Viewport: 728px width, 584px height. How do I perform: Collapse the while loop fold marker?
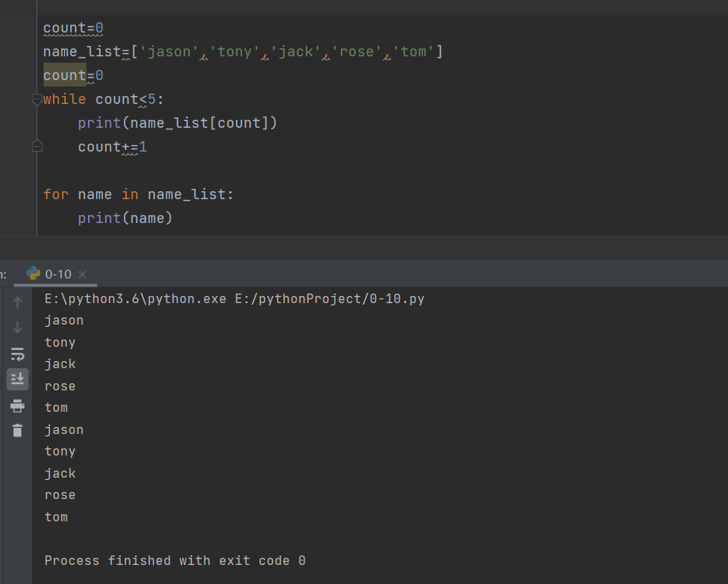36,99
